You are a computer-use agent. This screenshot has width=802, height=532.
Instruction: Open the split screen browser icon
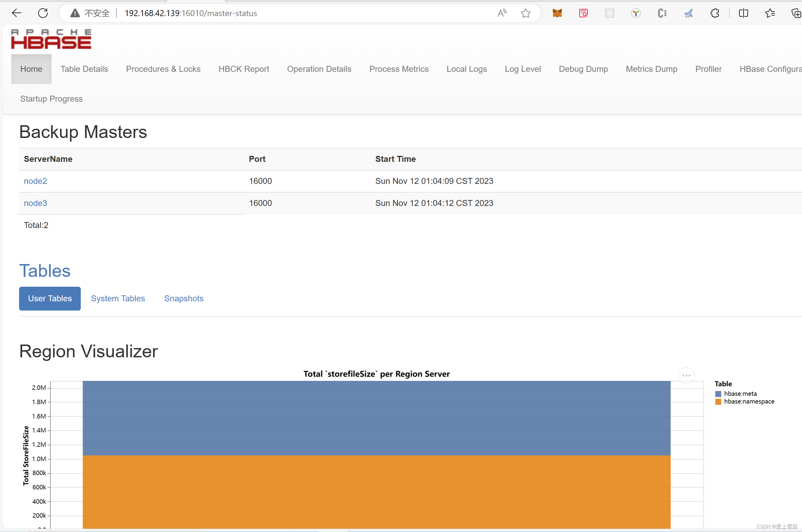[x=743, y=13]
